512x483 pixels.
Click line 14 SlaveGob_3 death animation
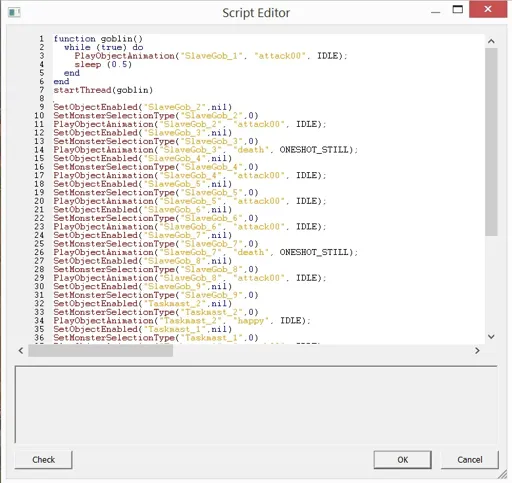pos(205,150)
